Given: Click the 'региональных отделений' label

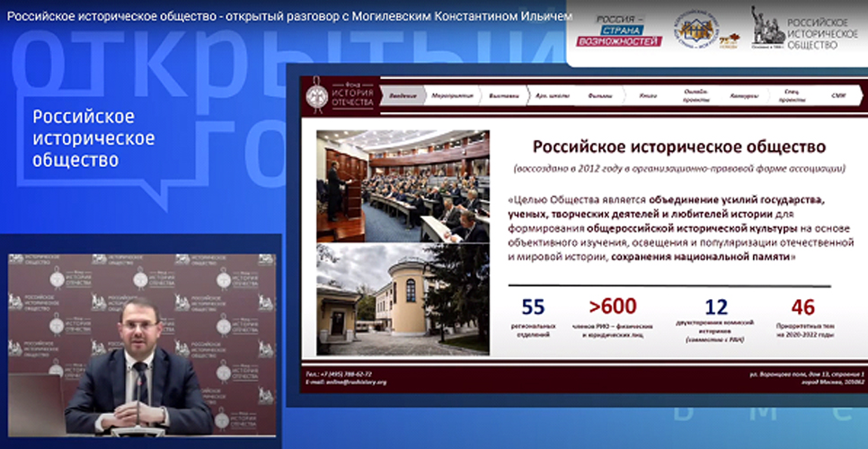Looking at the screenshot, I should pos(533,330).
